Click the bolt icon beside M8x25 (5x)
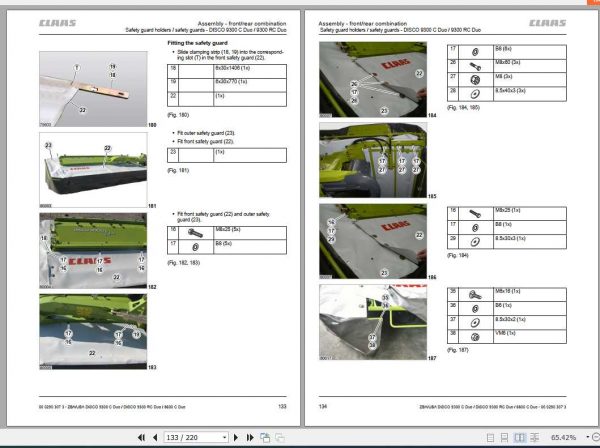Image resolution: width=600 pixels, height=448 pixels. coord(195,232)
